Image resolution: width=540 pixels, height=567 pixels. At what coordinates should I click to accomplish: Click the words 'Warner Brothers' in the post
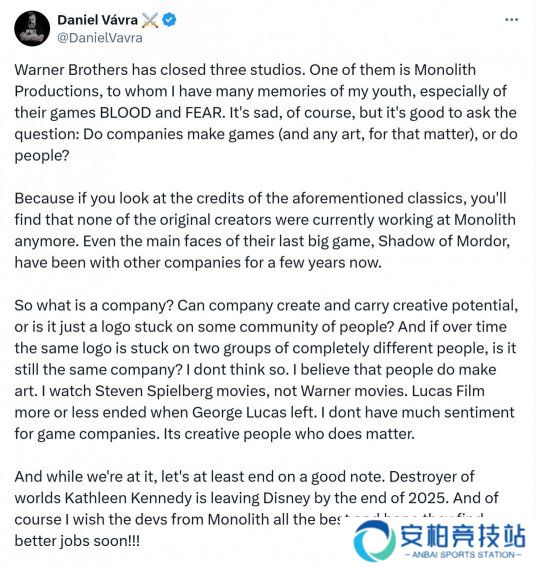point(71,70)
